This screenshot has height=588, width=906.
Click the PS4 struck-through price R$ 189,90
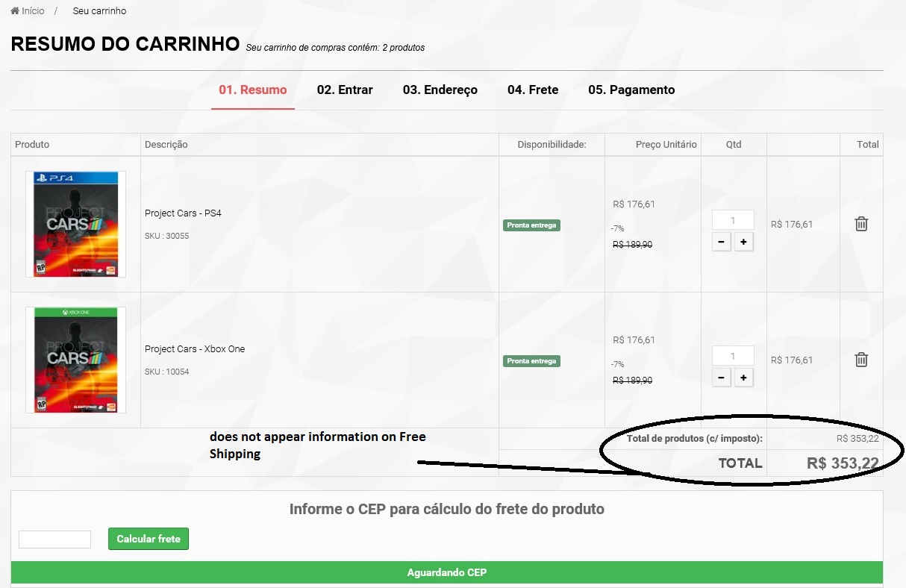pos(632,245)
